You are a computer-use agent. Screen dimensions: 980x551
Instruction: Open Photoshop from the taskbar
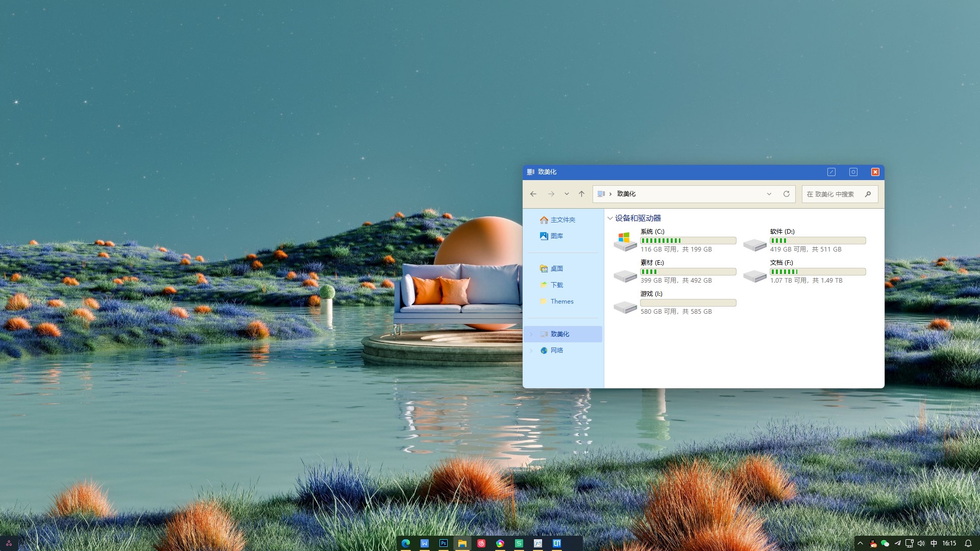[443, 543]
